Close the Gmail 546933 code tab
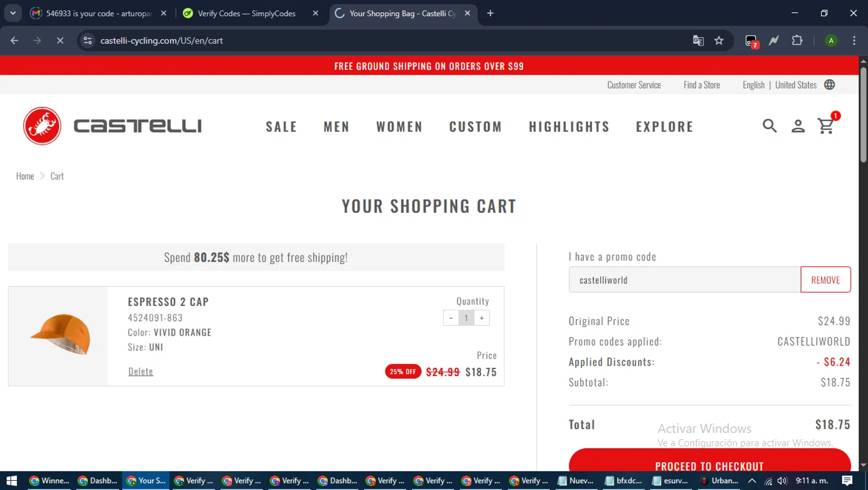The width and height of the screenshot is (868, 490). pos(164,13)
